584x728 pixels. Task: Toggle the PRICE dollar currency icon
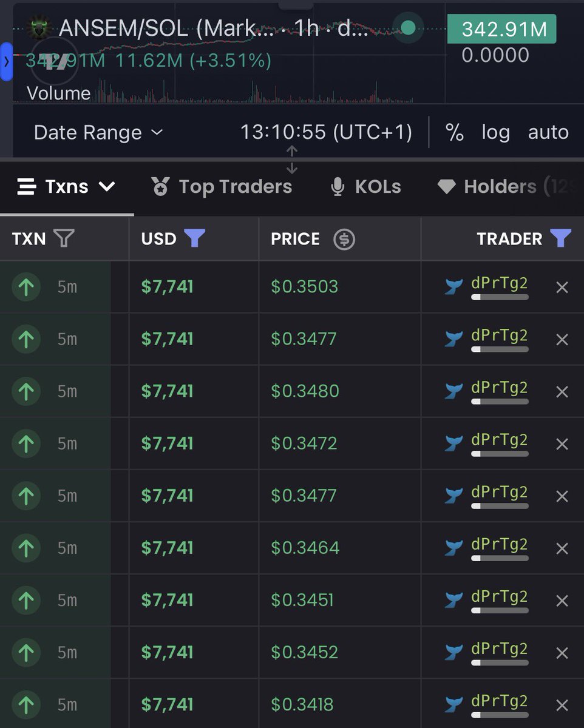point(344,239)
